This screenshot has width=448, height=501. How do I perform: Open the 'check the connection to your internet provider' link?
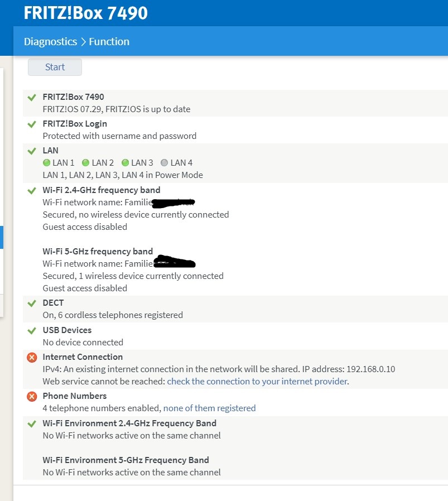pyautogui.click(x=257, y=382)
